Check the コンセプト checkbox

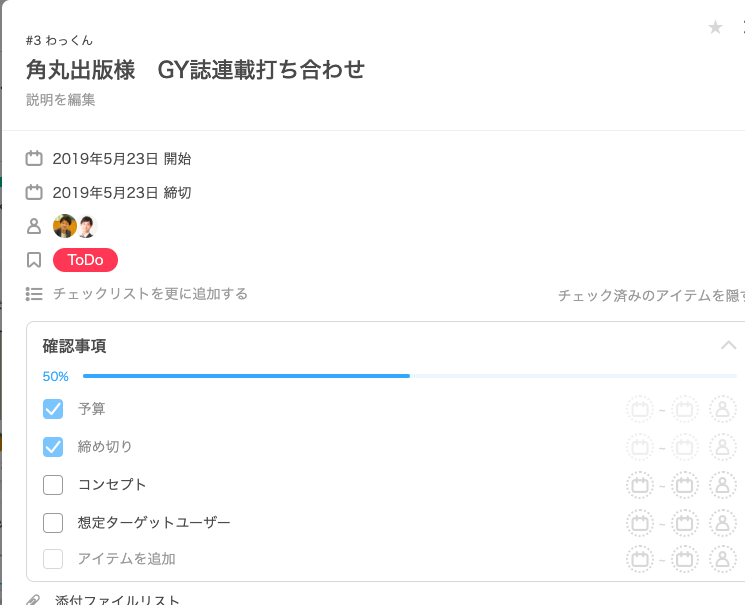[53, 485]
